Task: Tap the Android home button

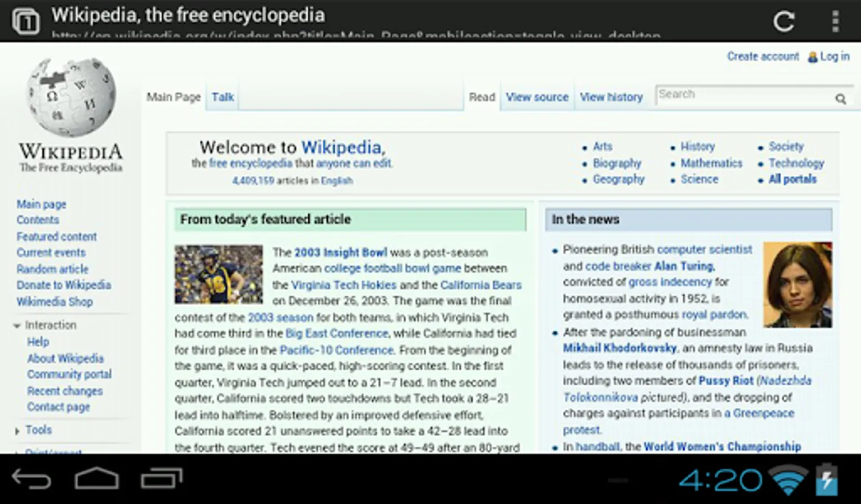Action: coord(97,479)
